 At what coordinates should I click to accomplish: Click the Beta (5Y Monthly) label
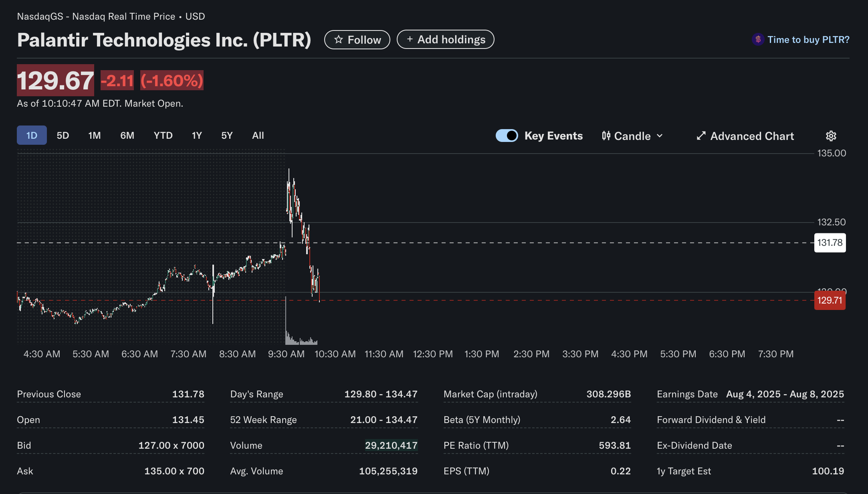tap(482, 420)
